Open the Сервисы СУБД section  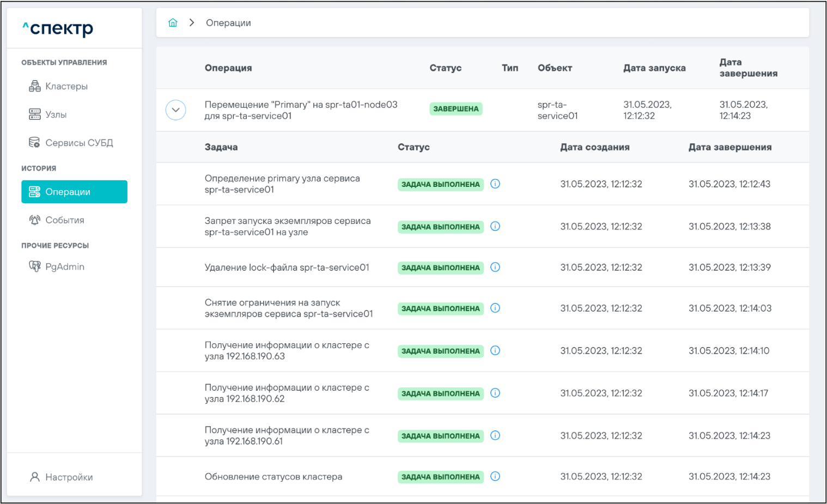click(78, 143)
